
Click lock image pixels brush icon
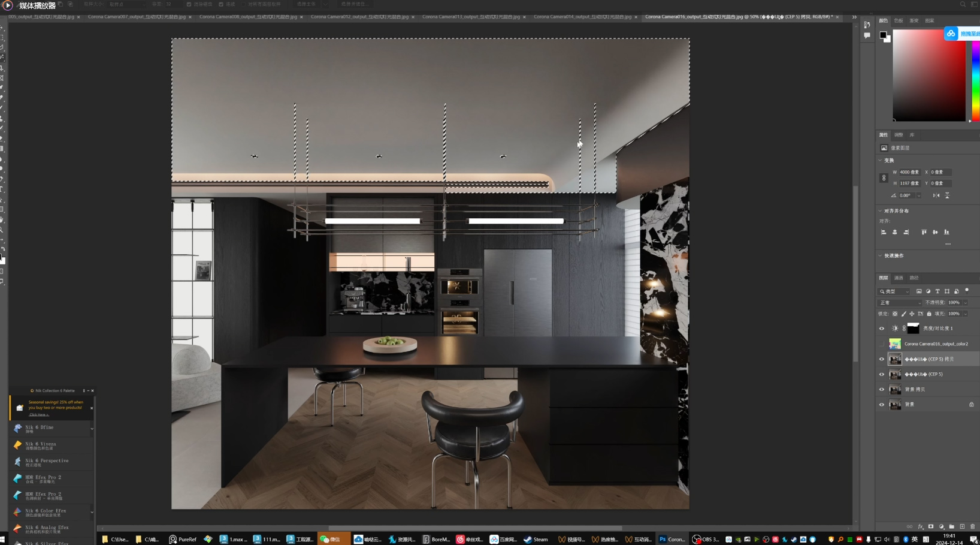[x=904, y=314]
